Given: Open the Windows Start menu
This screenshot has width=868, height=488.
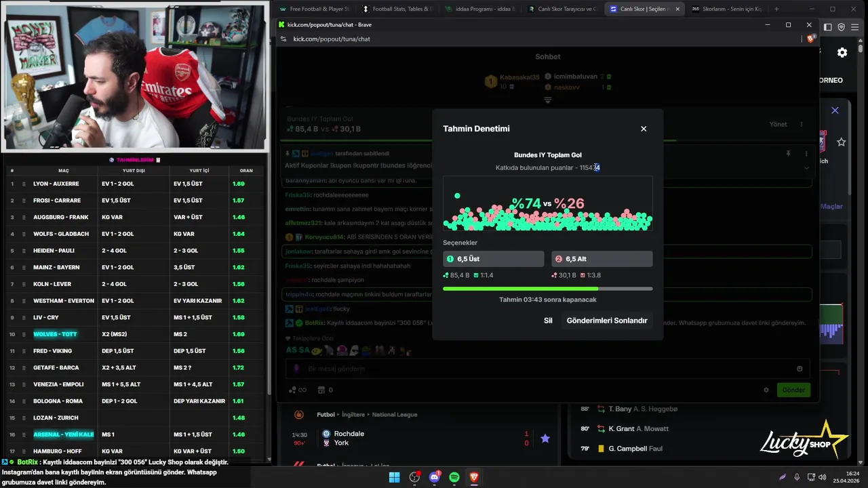Looking at the screenshot, I should click(x=394, y=477).
